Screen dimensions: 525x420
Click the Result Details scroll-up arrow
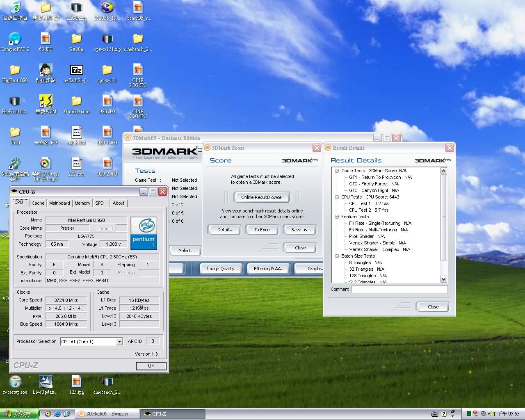[443, 171]
